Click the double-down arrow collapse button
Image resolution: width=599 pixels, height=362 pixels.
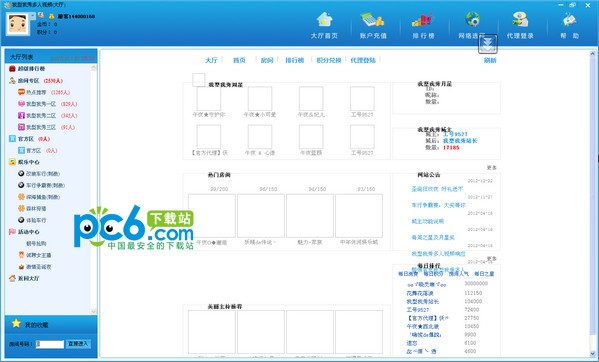pos(488,44)
